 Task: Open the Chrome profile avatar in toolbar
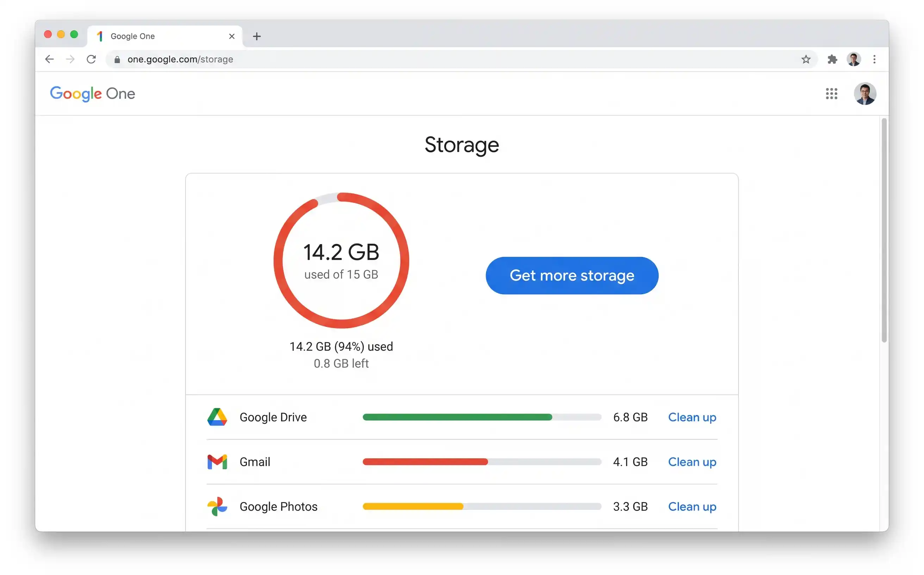pyautogui.click(x=853, y=59)
